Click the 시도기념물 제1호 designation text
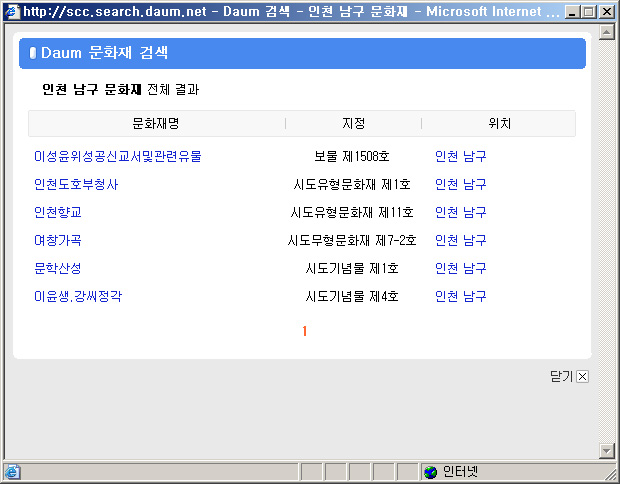 point(352,268)
